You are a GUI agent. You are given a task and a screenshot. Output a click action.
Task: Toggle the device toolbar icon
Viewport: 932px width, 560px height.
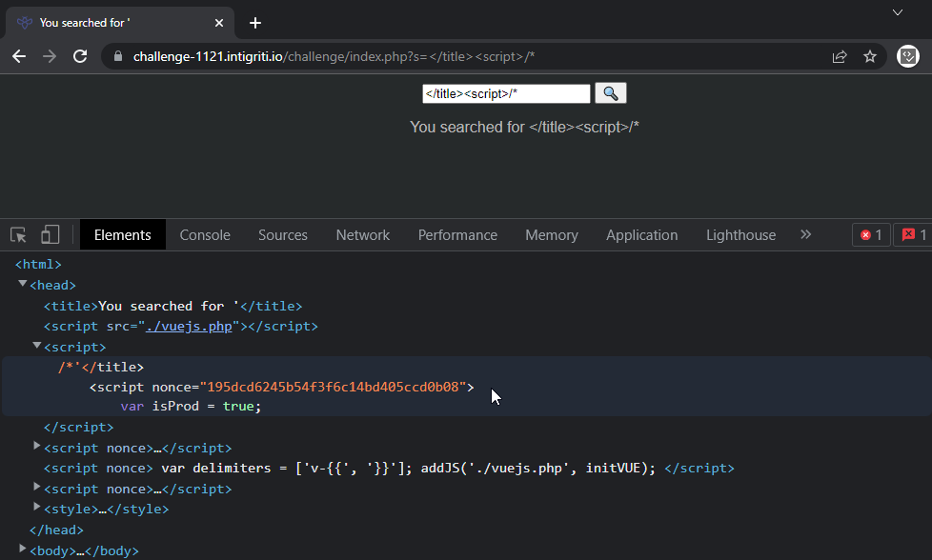50,235
